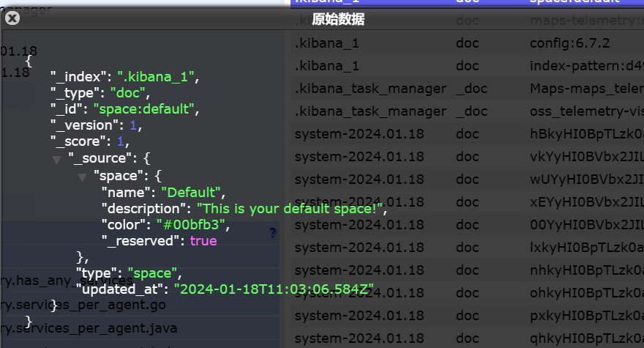Select document nhkyHI0BpTLzk0a row

pos(468,270)
